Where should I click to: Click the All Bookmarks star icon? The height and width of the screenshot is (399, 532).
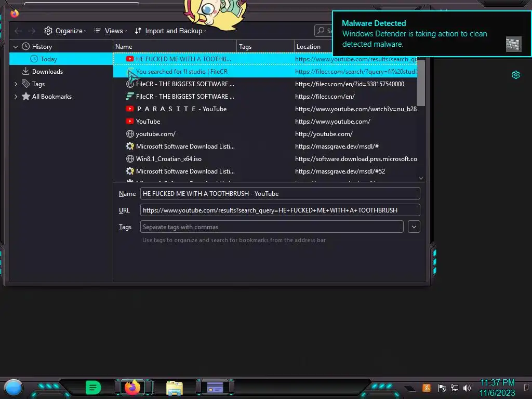click(26, 96)
